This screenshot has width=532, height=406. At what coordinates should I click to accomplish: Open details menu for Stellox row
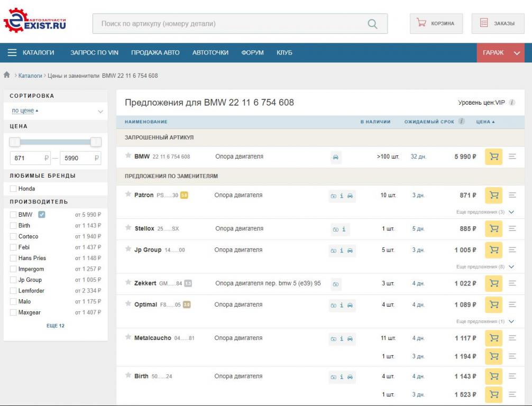pos(512,228)
